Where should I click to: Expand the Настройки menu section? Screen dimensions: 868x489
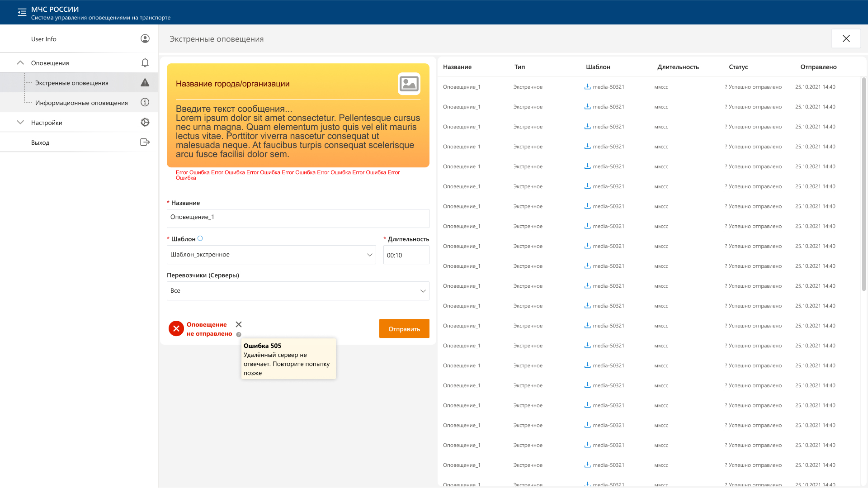[20, 123]
